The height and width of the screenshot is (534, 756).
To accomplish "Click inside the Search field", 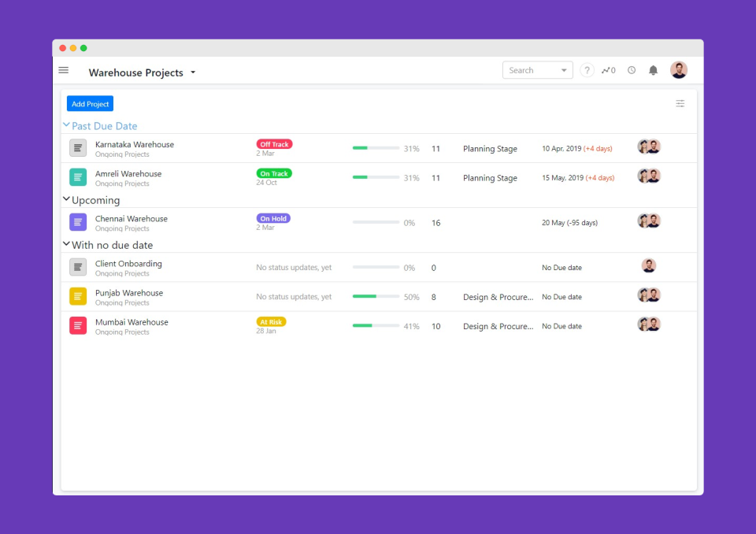I will click(528, 70).
